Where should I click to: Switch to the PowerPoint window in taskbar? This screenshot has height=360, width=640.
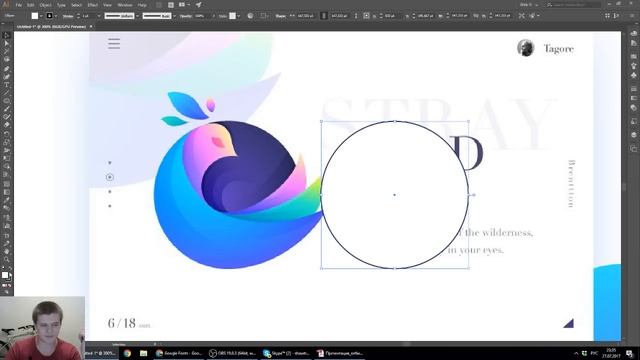point(340,353)
